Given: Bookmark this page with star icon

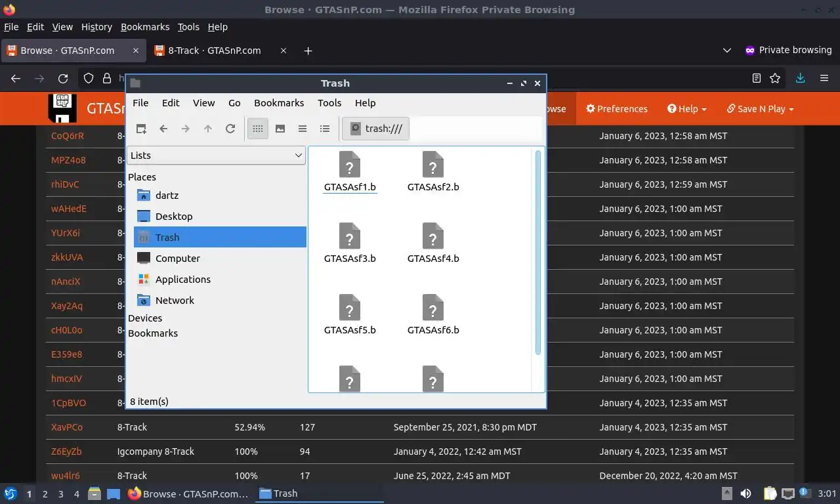Looking at the screenshot, I should [x=775, y=78].
